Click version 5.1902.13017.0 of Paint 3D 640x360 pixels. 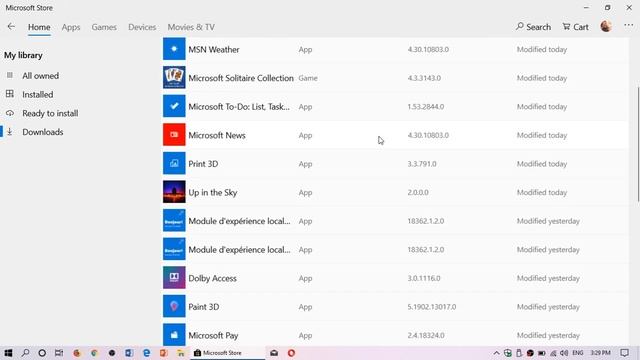pos(431,307)
